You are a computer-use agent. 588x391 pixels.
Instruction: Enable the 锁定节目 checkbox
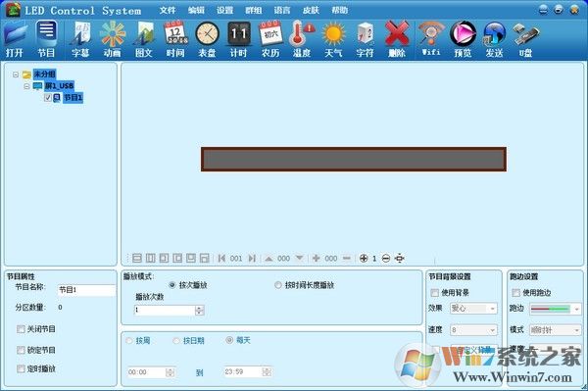click(21, 350)
